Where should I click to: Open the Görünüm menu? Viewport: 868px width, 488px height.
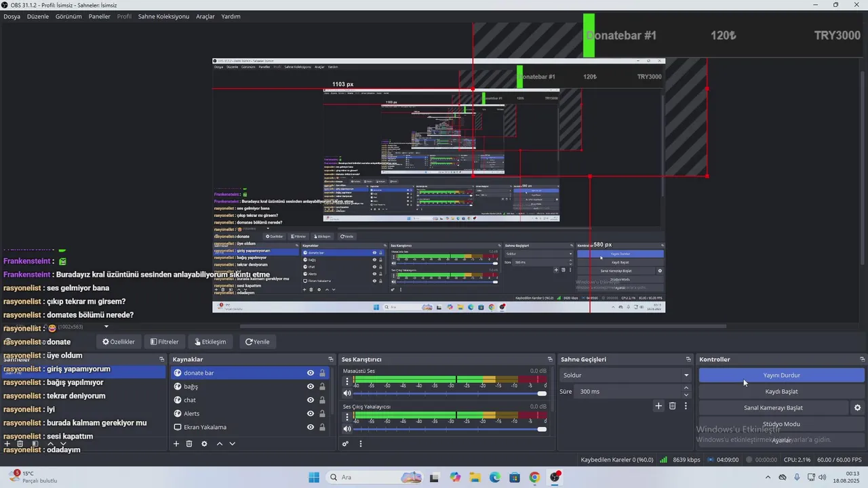pos(68,16)
